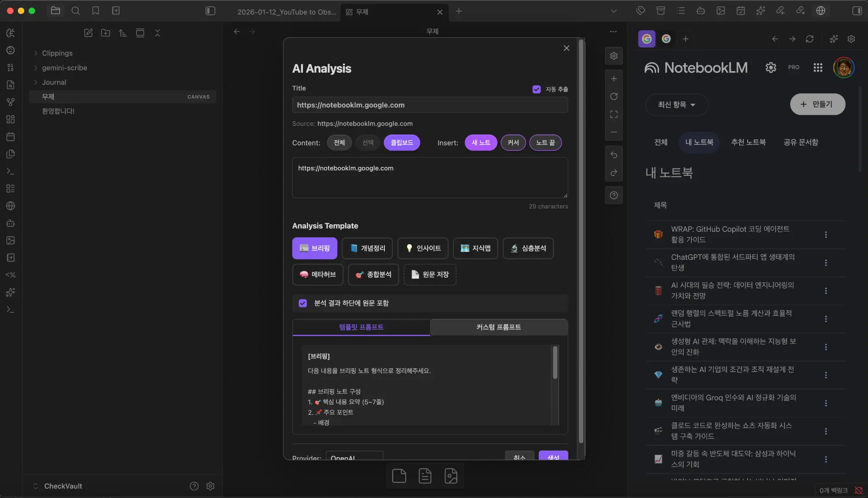868x498 pixels.
Task: Select 전체 tab in NotebookLM
Action: pyautogui.click(x=661, y=142)
